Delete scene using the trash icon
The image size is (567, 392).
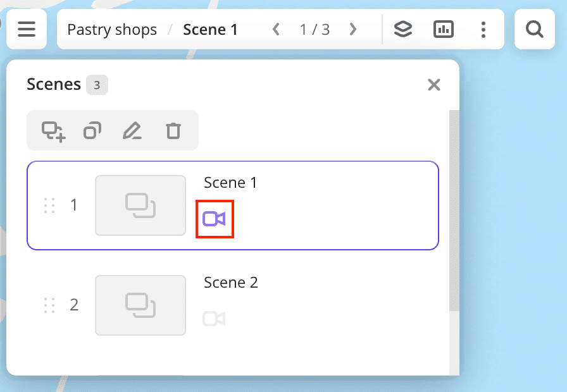(x=173, y=131)
